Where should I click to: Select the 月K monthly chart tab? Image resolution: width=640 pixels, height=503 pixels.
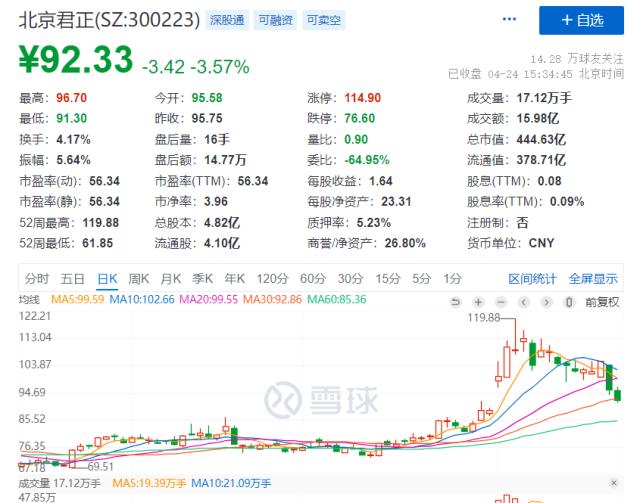(x=171, y=278)
